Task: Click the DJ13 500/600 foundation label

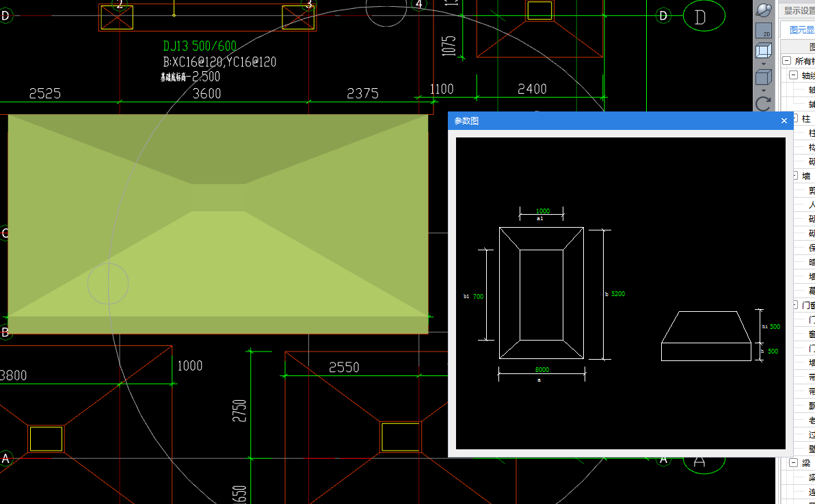Action: click(200, 46)
